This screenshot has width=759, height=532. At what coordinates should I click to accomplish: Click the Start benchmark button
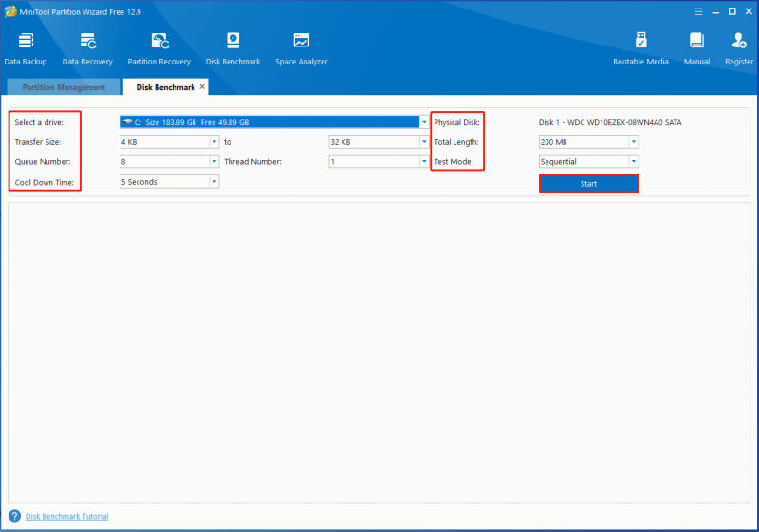[588, 184]
